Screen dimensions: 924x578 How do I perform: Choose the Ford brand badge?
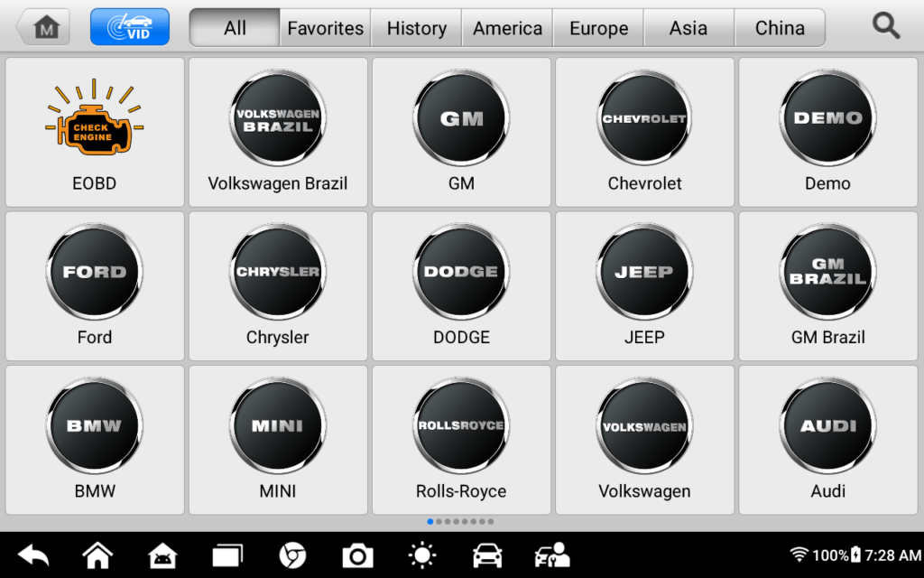click(94, 273)
